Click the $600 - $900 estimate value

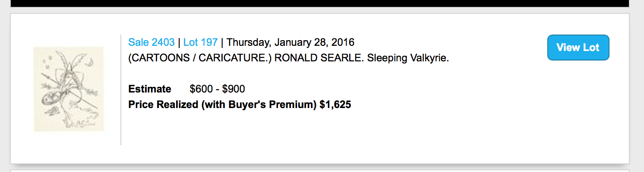point(217,89)
